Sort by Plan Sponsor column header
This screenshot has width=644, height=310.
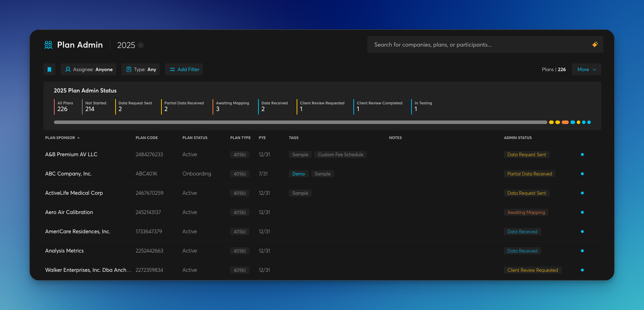(60, 138)
